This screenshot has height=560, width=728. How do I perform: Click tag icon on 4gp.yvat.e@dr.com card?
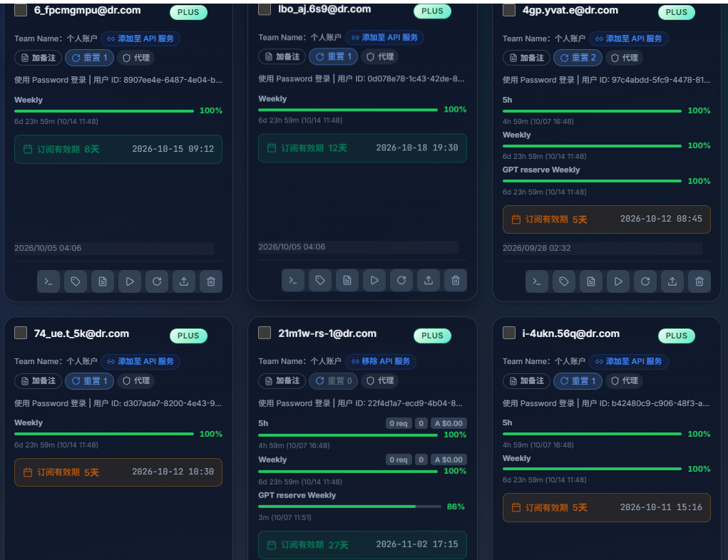coord(564,281)
